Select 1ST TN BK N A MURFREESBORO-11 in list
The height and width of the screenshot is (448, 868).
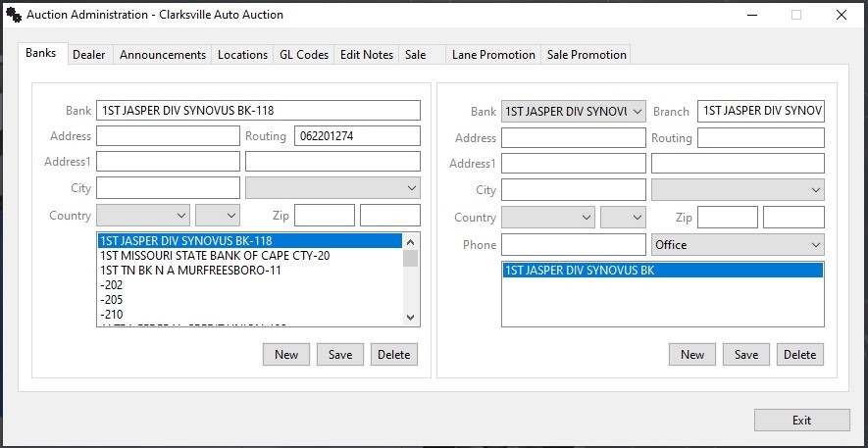(x=190, y=271)
